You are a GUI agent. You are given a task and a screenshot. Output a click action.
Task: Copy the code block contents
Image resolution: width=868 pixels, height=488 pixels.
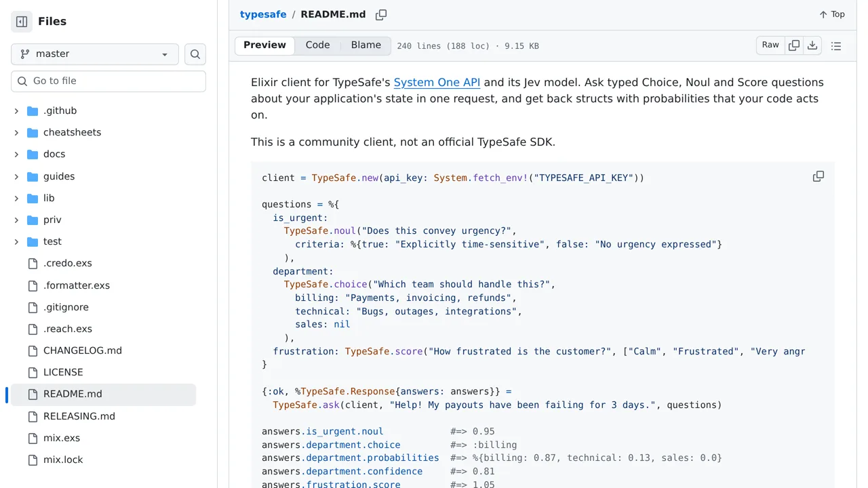click(818, 176)
